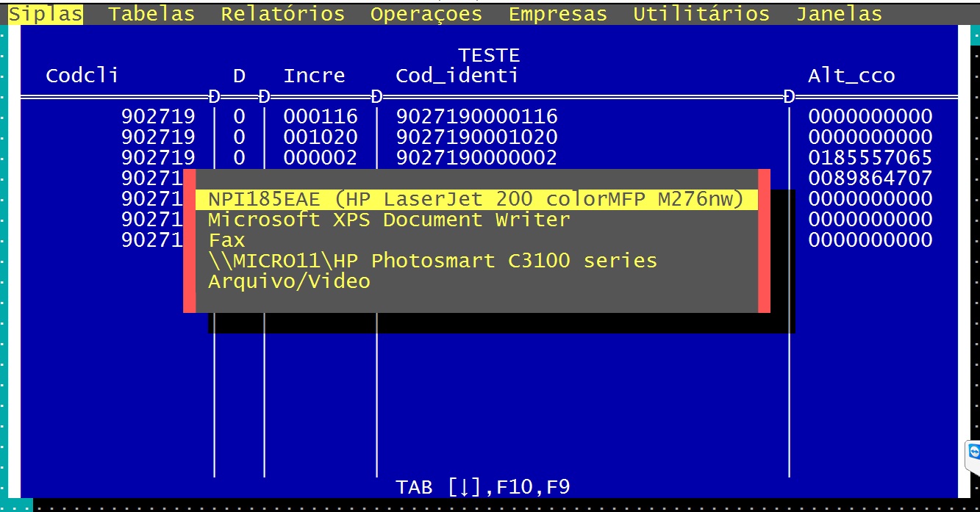Image resolution: width=980 pixels, height=512 pixels.
Task: Choose Microsoft XPS Document Writer printer
Action: (x=389, y=220)
